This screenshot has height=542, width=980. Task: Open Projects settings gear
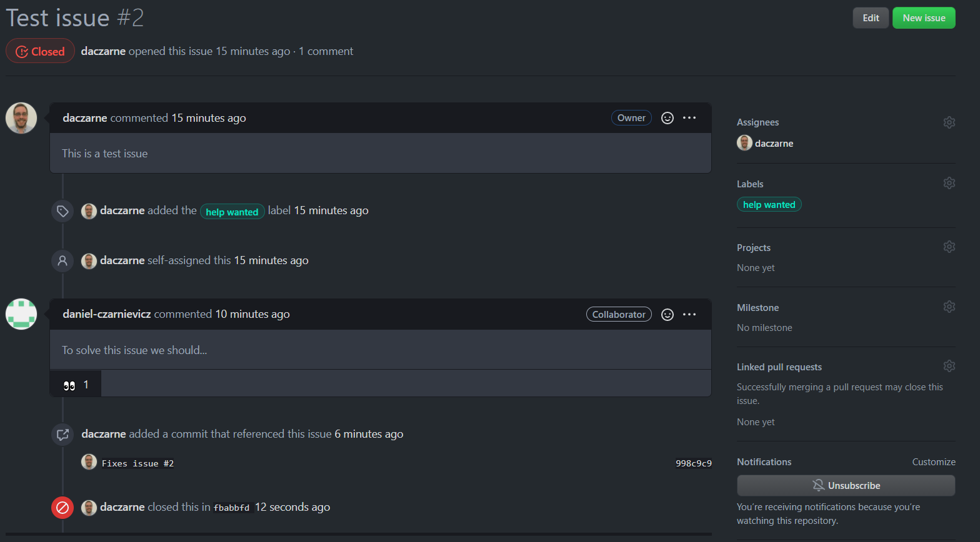[x=949, y=247]
